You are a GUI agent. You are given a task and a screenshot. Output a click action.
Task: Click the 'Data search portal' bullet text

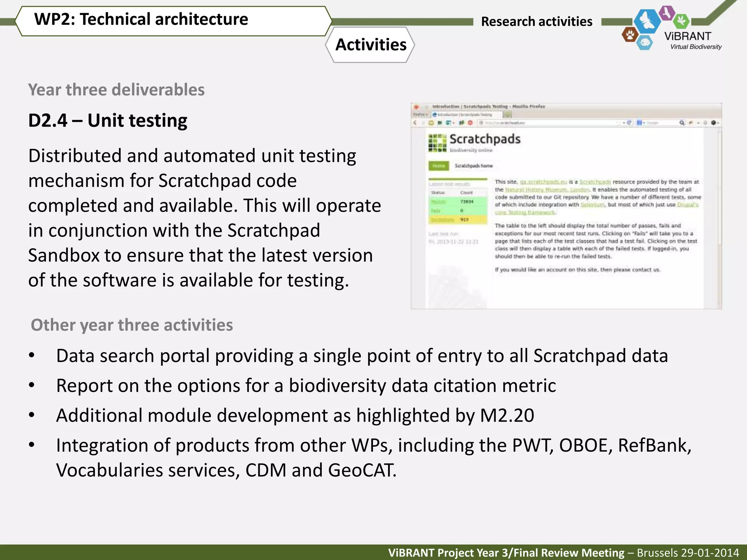pos(362,355)
